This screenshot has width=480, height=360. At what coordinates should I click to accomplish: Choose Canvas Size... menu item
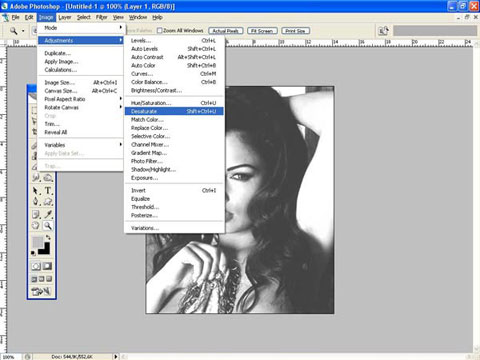80,91
